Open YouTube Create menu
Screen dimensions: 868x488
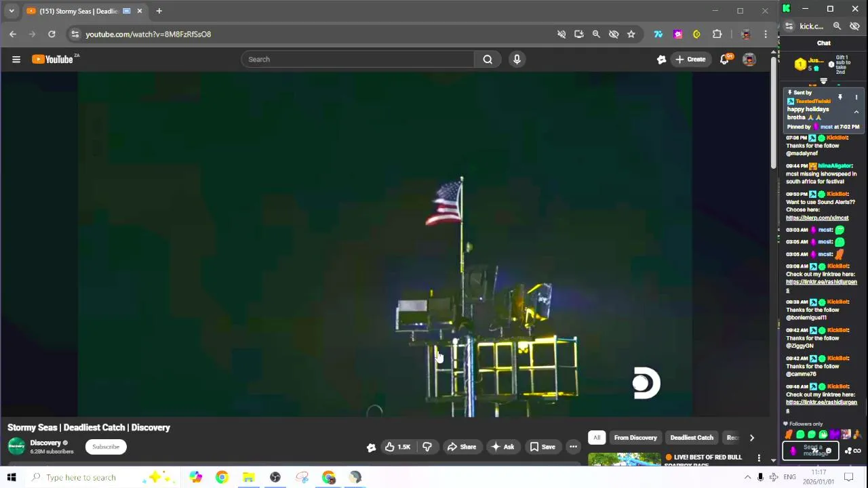[x=690, y=60]
